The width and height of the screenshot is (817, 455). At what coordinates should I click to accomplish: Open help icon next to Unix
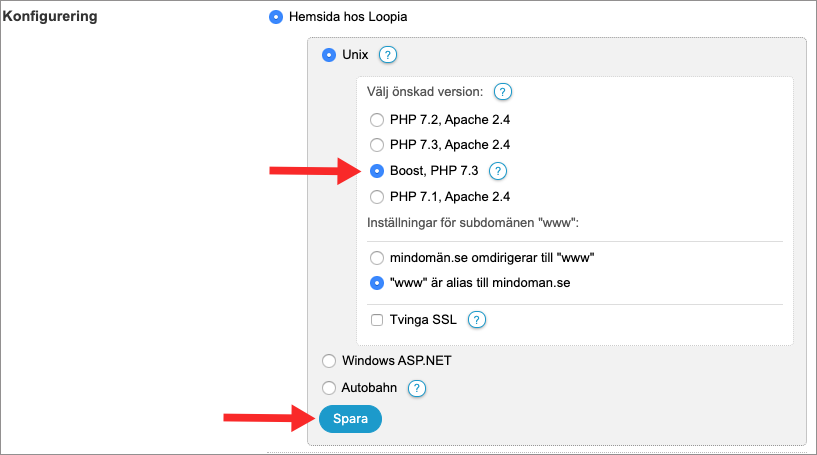click(x=388, y=55)
